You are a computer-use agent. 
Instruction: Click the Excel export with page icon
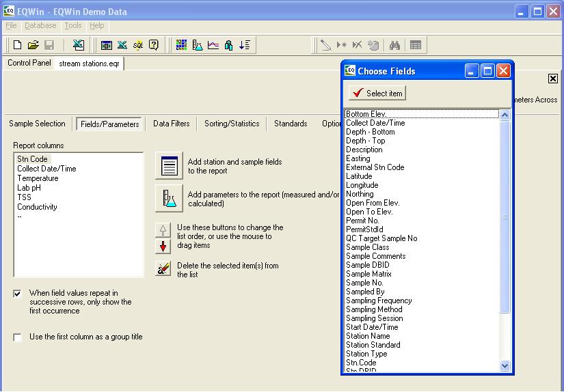pos(79,45)
